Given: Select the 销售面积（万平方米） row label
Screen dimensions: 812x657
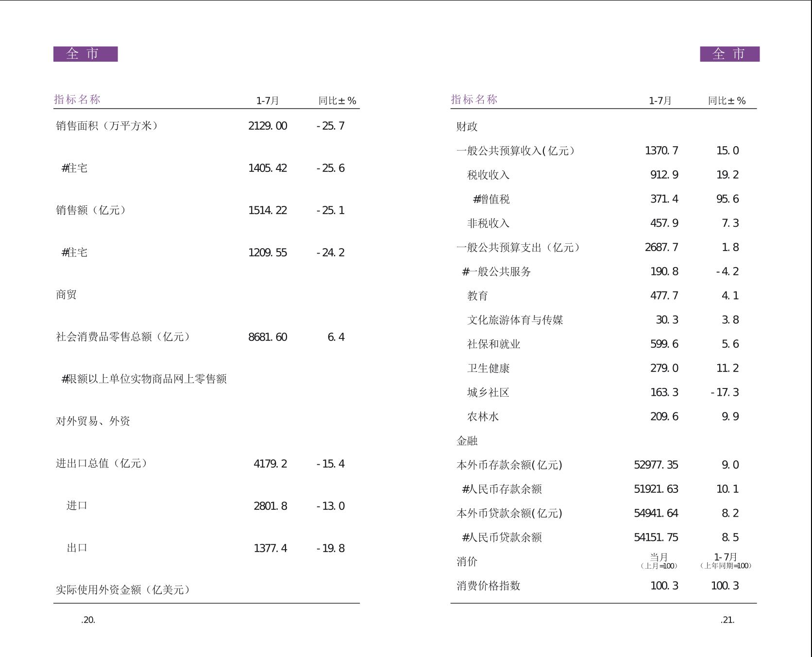Looking at the screenshot, I should coord(107,126).
